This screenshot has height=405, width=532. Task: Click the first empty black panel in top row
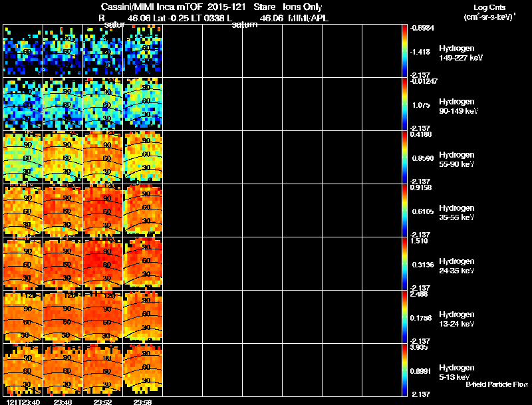[x=182, y=51]
